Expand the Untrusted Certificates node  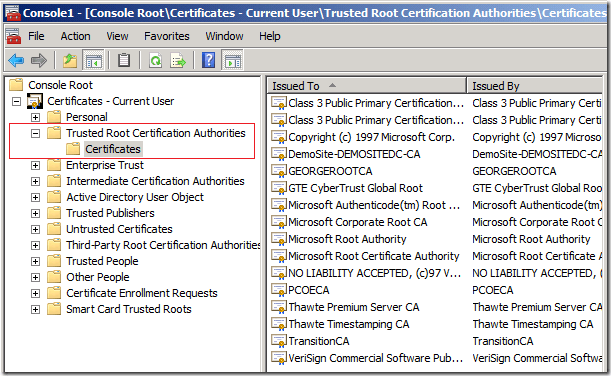coord(35,229)
